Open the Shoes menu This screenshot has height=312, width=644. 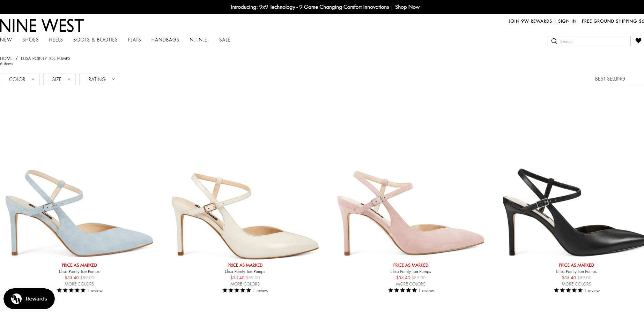pyautogui.click(x=31, y=40)
